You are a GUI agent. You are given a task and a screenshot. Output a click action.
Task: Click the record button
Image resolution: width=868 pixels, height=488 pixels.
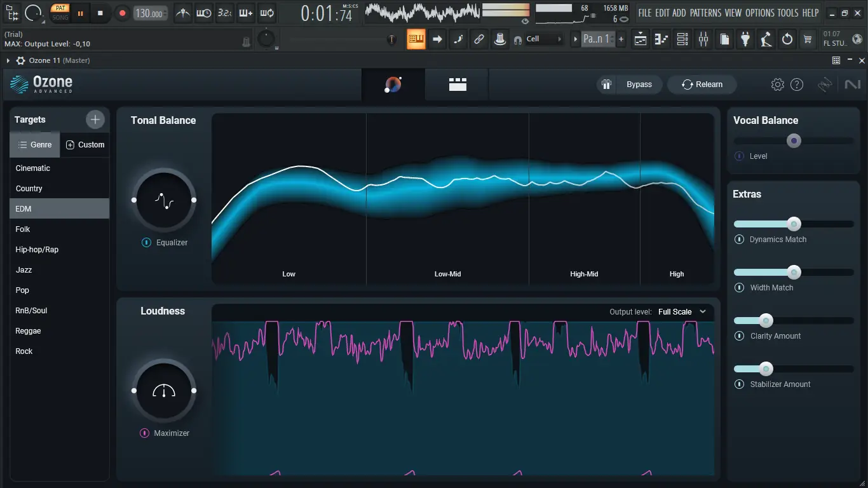click(x=123, y=13)
